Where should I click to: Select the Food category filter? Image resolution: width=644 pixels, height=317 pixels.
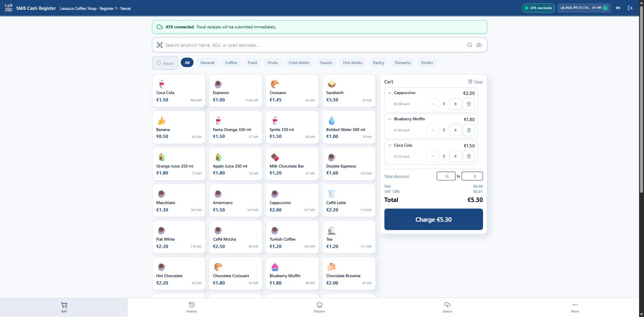coord(252,63)
